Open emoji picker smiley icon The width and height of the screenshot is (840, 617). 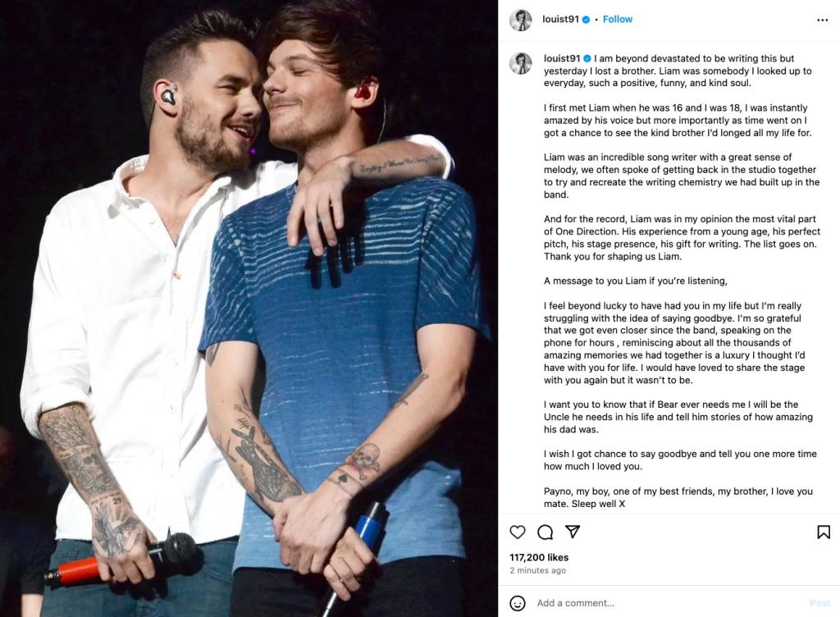click(517, 603)
